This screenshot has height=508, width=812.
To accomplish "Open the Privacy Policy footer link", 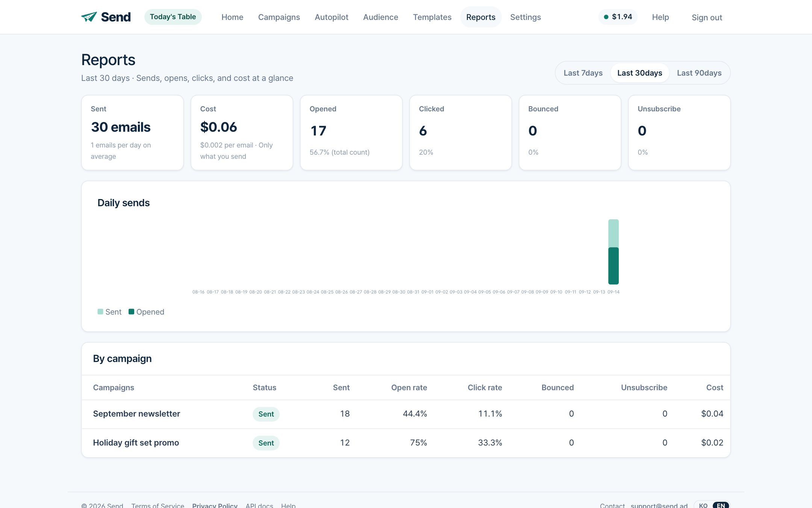I will tap(215, 505).
